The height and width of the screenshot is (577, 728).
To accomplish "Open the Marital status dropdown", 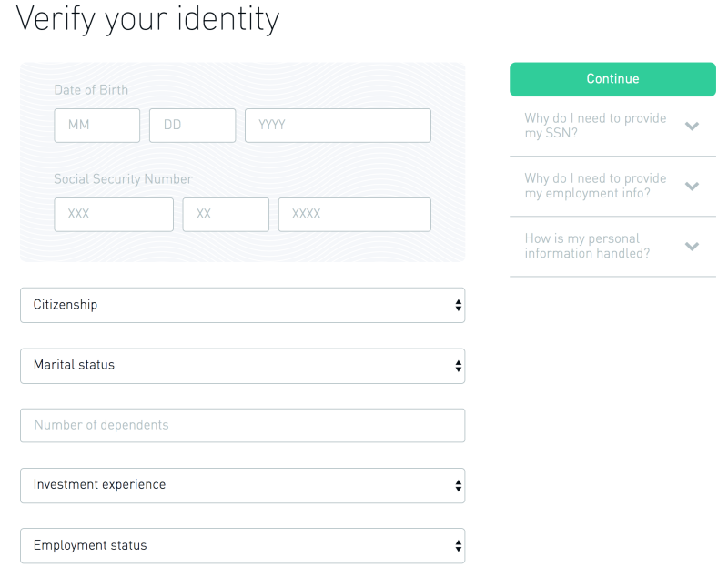I will [242, 366].
